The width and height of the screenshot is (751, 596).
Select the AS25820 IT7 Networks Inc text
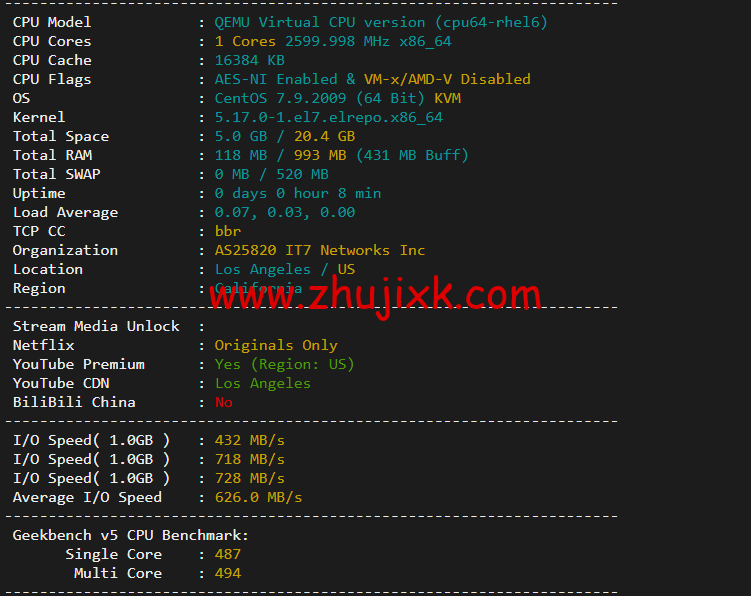click(x=319, y=250)
